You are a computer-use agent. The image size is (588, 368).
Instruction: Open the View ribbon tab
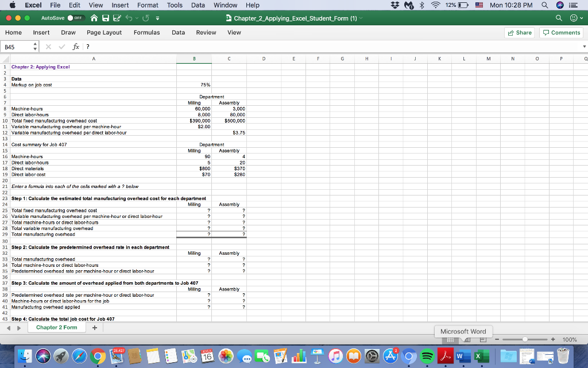pyautogui.click(x=234, y=33)
